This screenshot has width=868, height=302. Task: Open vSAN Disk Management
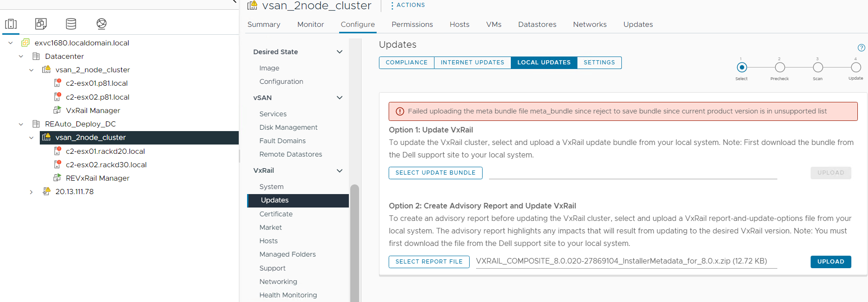[x=288, y=127]
